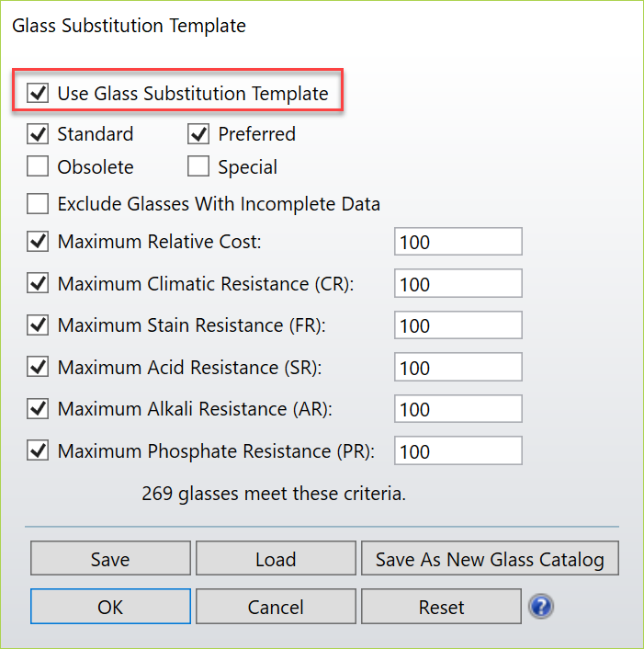The image size is (644, 649).
Task: Click Save As New Glass Catalog
Action: 490,559
